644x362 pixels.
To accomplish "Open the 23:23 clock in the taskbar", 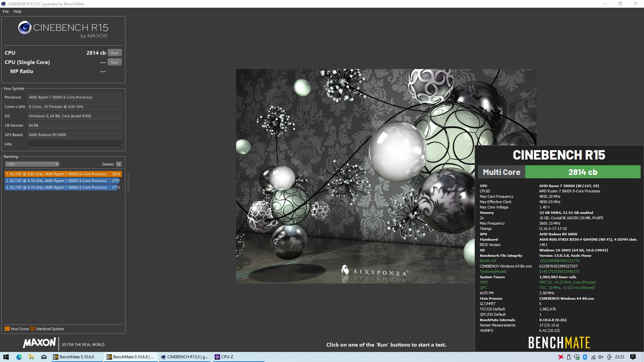I will click(620, 357).
